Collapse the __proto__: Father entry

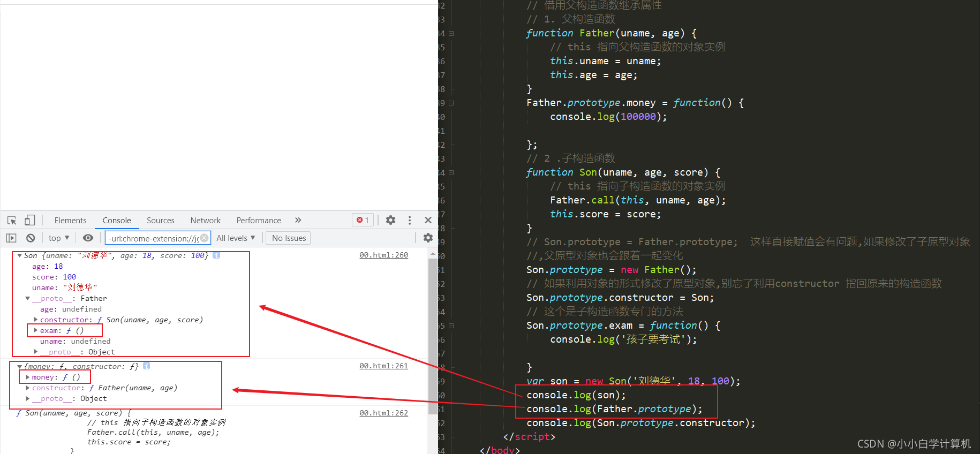click(x=27, y=298)
